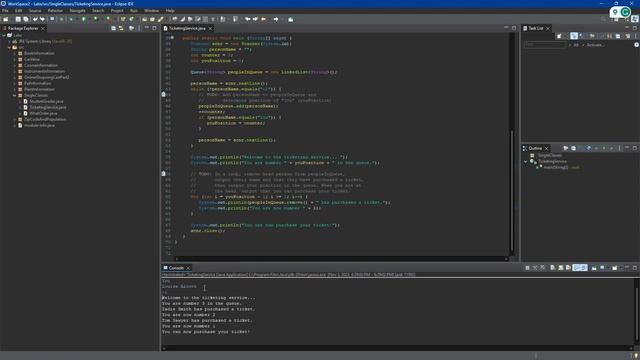Open Package Explorer view menu dots
Viewport: 640px width, 360px height.
click(x=139, y=28)
